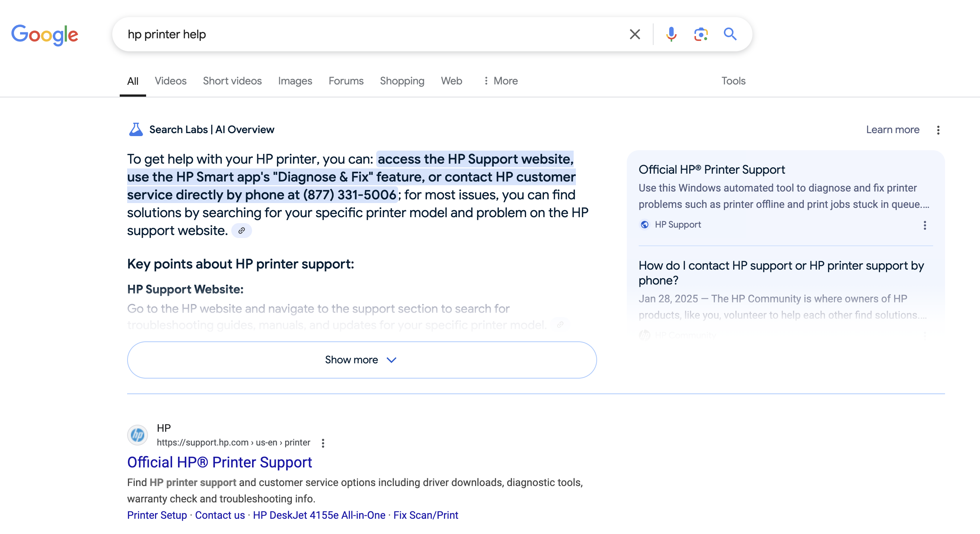980x534 pixels.
Task: Select the All tab
Action: click(x=132, y=81)
